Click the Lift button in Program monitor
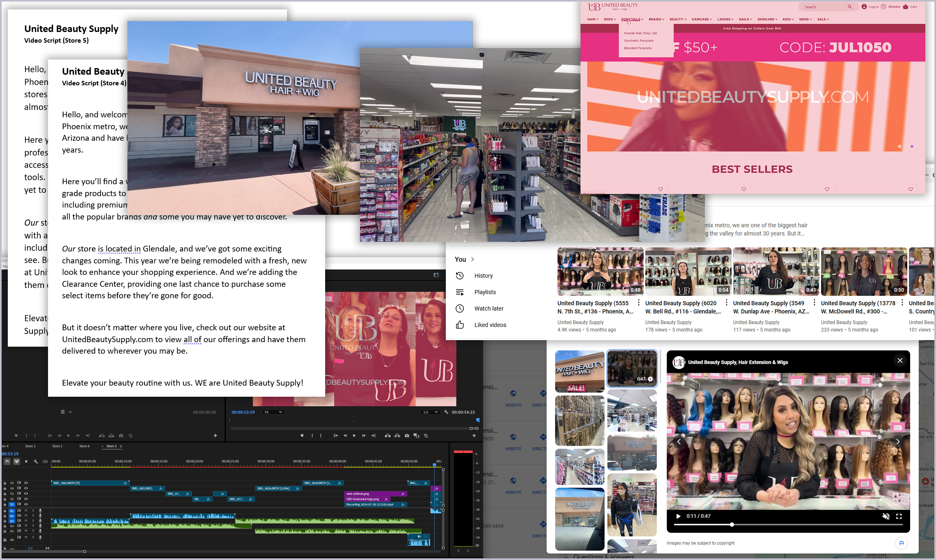The image size is (936, 560). (x=387, y=436)
